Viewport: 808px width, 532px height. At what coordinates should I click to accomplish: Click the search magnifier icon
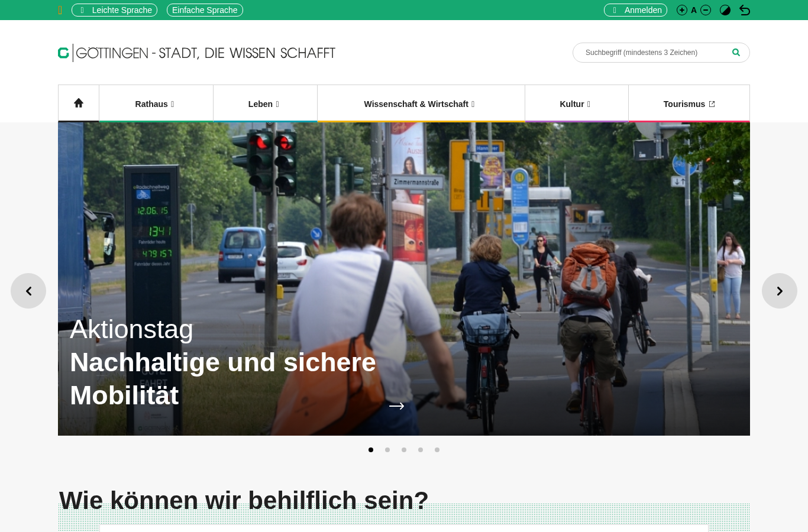click(736, 53)
